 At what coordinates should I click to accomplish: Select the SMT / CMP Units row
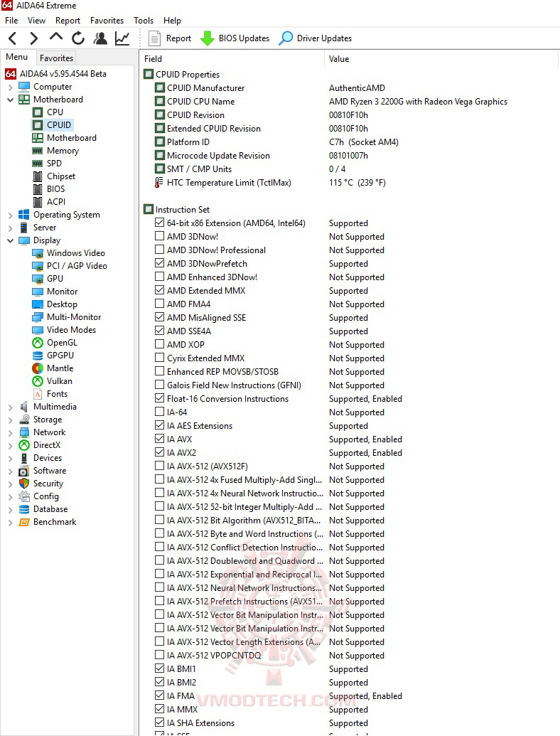click(x=350, y=169)
